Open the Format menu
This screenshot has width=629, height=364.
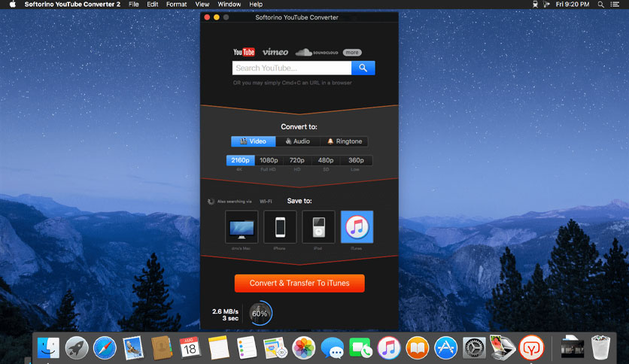pos(177,5)
